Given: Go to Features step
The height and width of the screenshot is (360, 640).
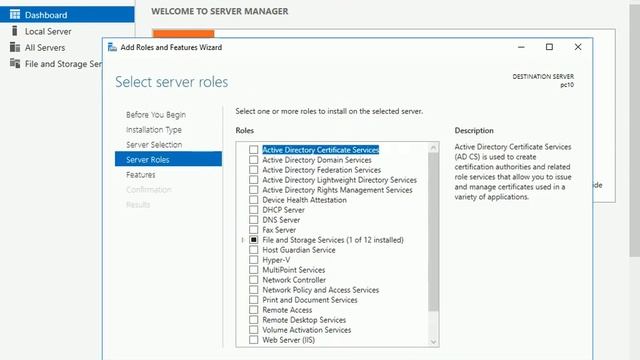Looking at the screenshot, I should tap(140, 175).
